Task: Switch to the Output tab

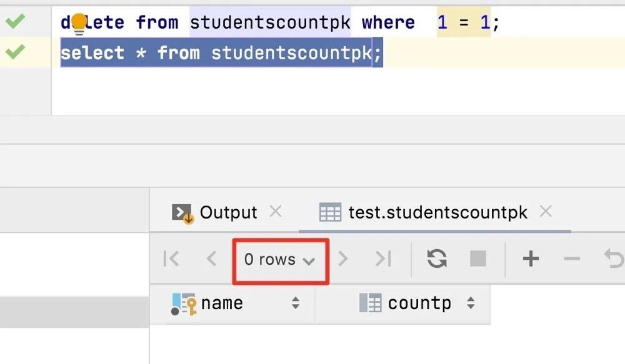Action: pos(229,212)
